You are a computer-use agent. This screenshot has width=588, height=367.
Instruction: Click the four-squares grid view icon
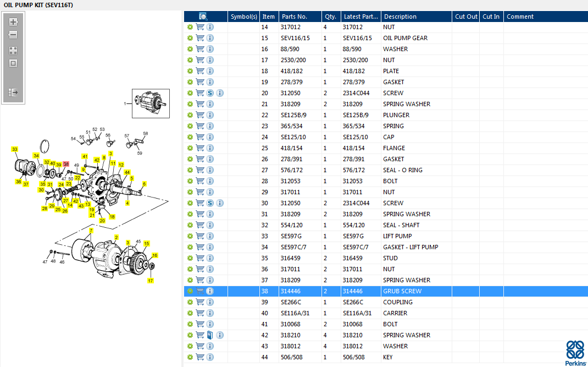[x=13, y=50]
